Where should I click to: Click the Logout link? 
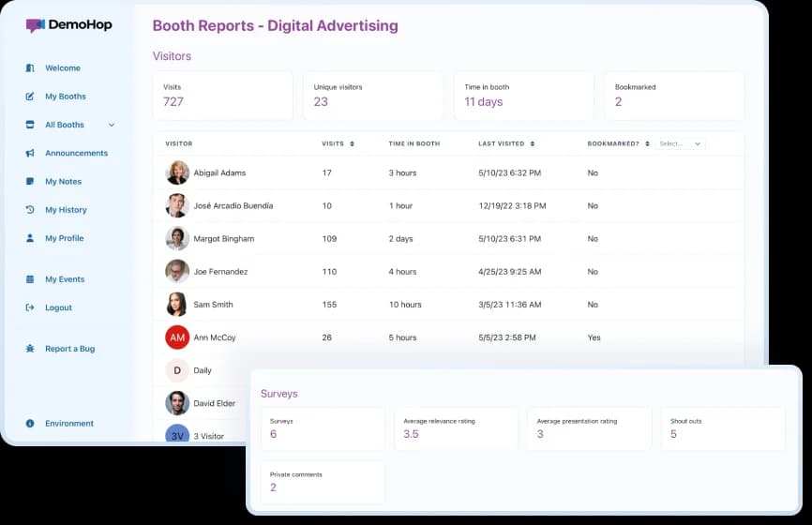(58, 307)
